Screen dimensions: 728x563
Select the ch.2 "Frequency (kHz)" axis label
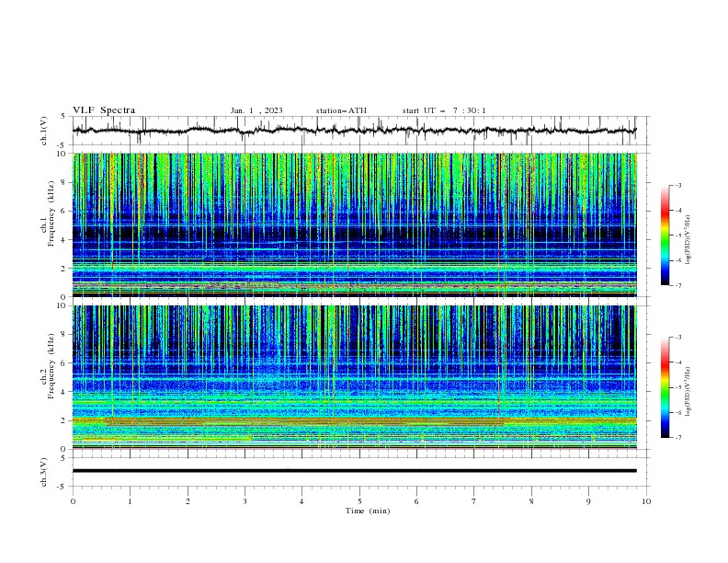tap(51, 366)
